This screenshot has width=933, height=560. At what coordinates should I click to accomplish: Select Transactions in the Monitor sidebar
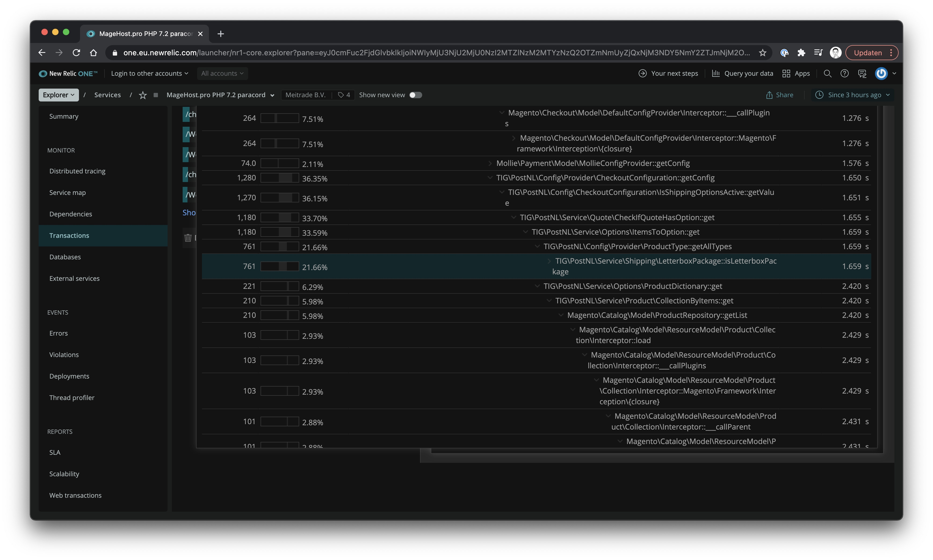coord(69,235)
